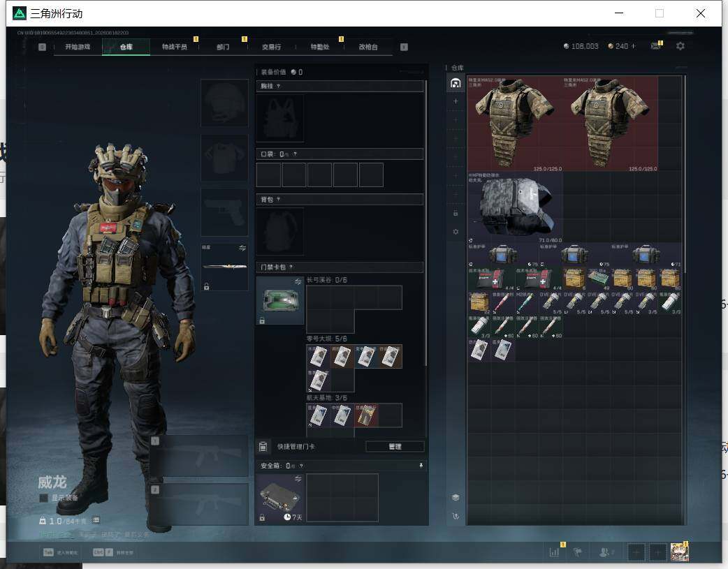Click the right nav arrow after 改枪台
This screenshot has height=569, width=728.
[x=404, y=47]
